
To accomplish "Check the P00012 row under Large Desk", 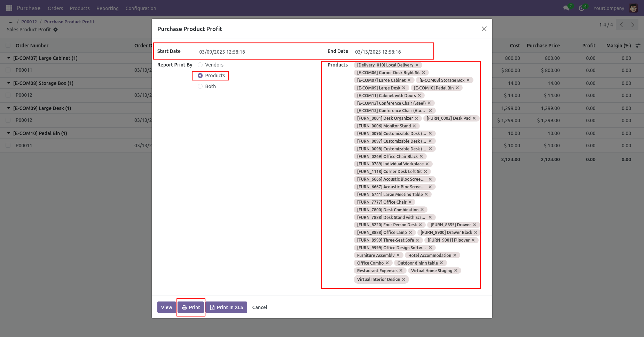I will (x=8, y=120).
